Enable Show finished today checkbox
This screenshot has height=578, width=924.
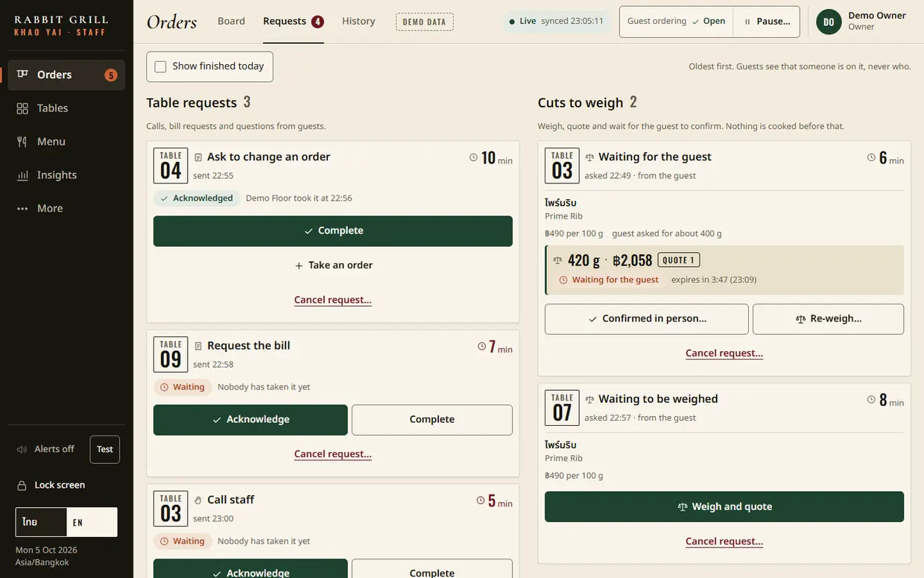[x=160, y=66]
